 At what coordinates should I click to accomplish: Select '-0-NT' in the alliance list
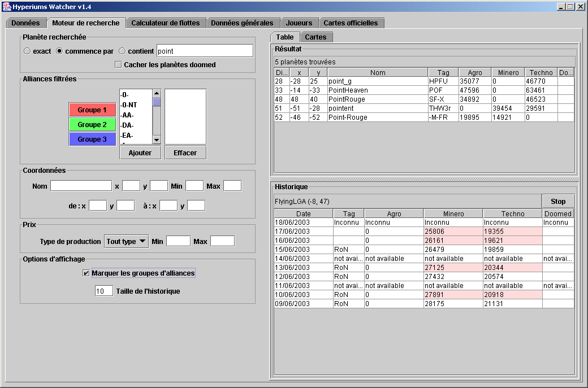[136, 105]
